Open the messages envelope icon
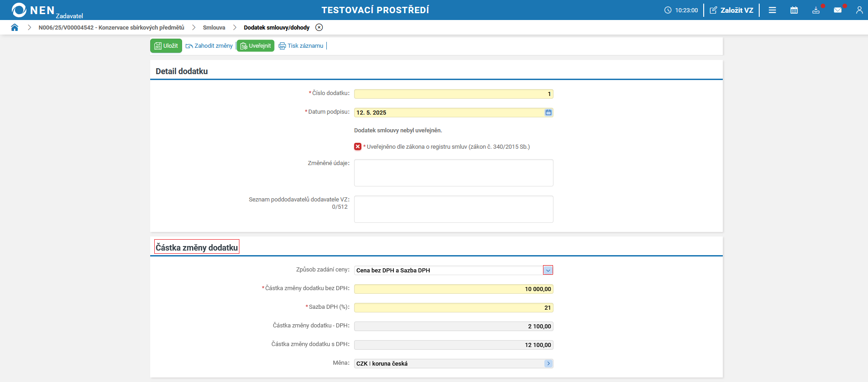Image resolution: width=868 pixels, height=382 pixels. [x=838, y=10]
